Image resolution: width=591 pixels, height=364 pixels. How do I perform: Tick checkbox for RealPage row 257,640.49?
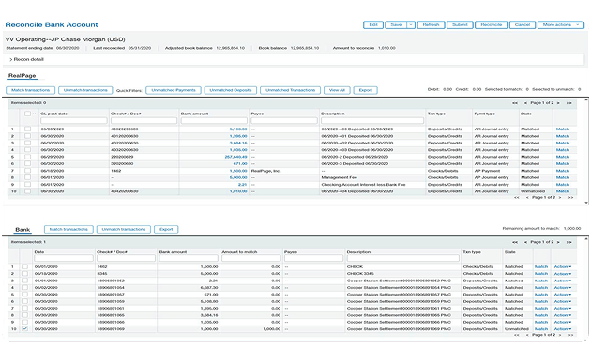[27, 157]
